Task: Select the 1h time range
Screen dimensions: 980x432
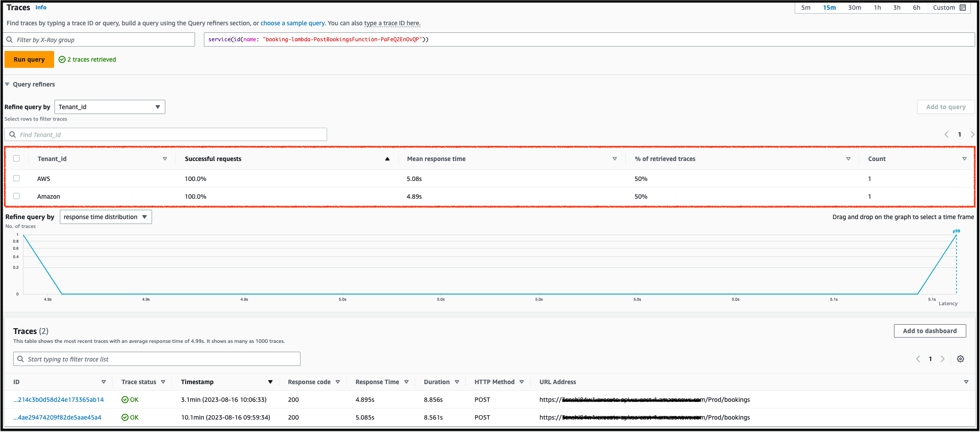Action: (x=877, y=8)
